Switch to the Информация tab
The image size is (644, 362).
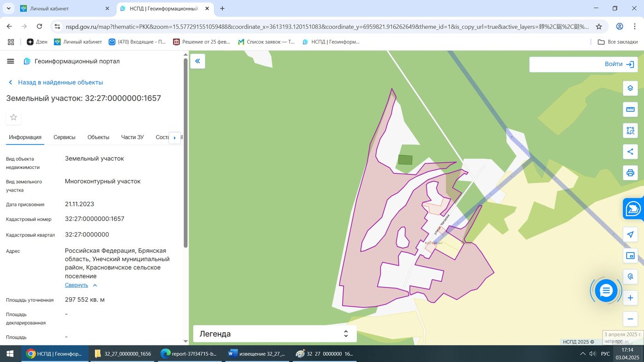click(x=25, y=137)
